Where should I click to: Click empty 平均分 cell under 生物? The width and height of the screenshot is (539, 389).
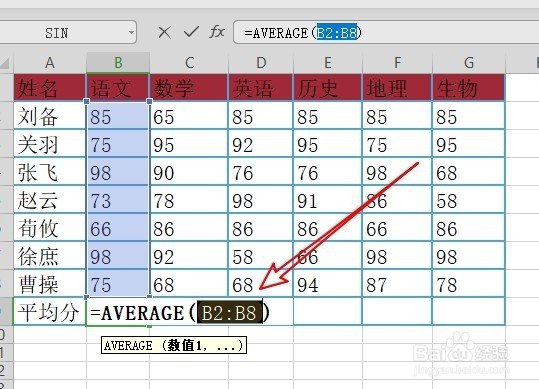pyautogui.click(x=469, y=311)
